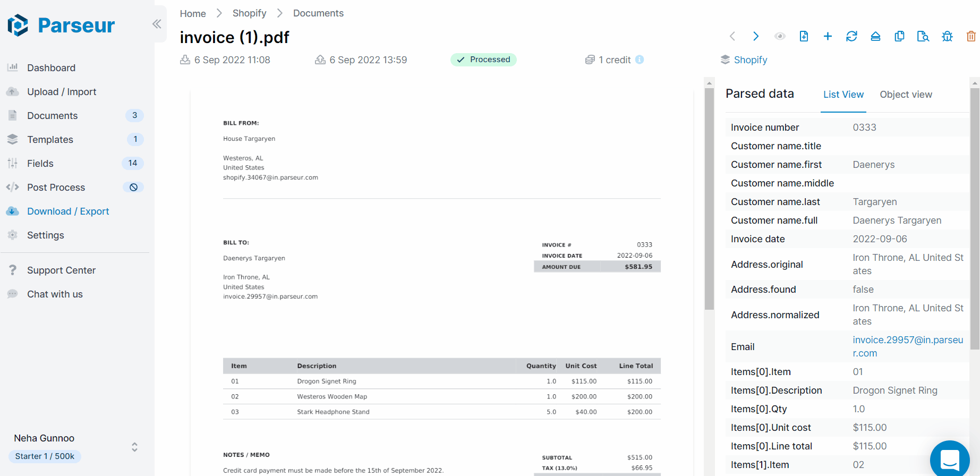Click Items[0].Description value Drogon Signet Ring
This screenshot has width=980, height=476.
click(x=895, y=390)
